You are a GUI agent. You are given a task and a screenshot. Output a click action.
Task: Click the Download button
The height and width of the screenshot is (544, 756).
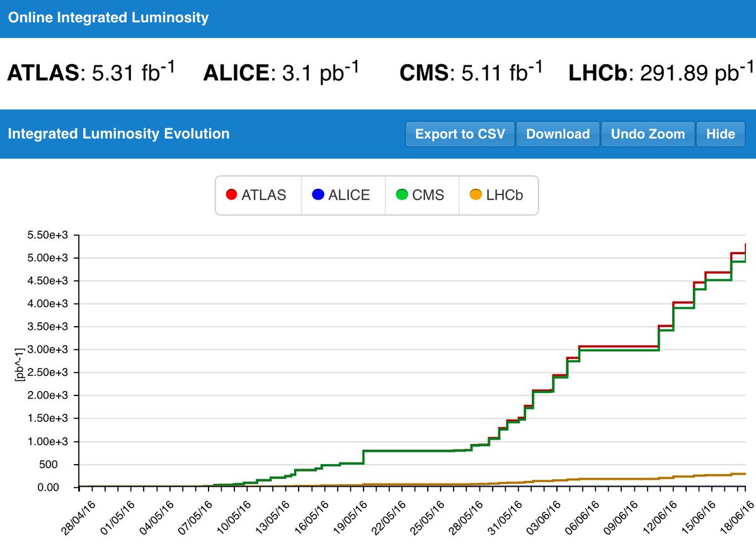[558, 134]
